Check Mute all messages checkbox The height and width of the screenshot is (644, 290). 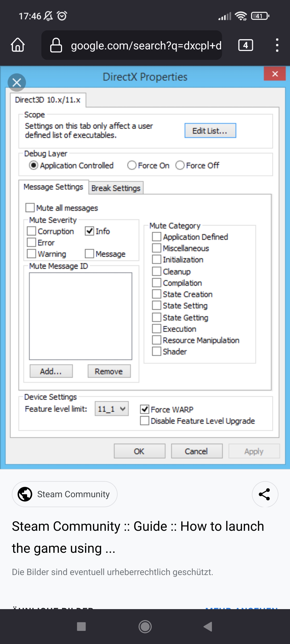point(30,208)
